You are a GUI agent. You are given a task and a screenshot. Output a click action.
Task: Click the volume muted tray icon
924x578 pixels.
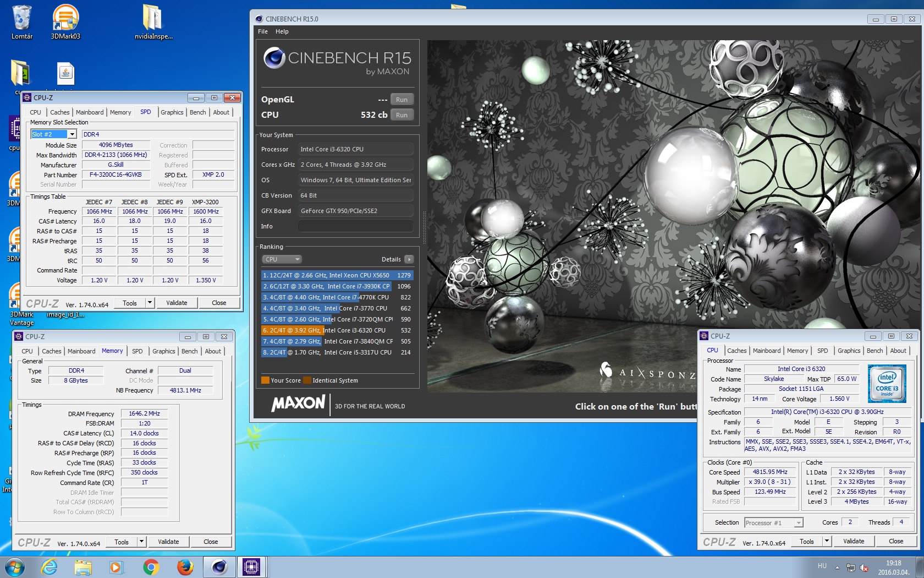pyautogui.click(x=864, y=568)
